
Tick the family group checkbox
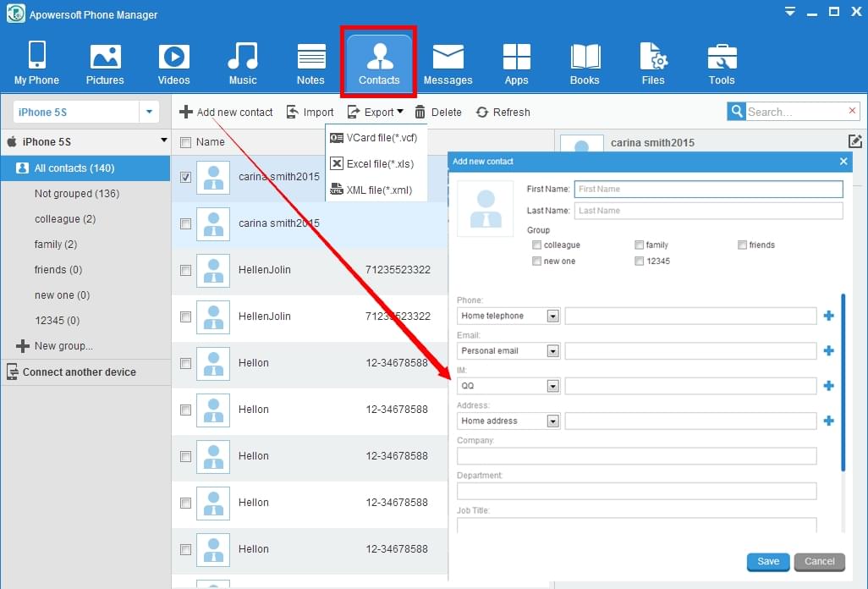[640, 245]
